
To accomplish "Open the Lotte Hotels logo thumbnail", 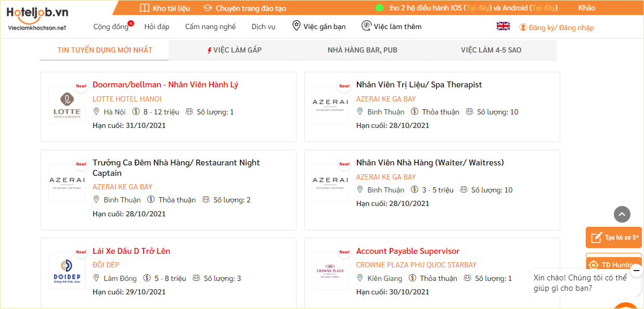I will pos(67,105).
